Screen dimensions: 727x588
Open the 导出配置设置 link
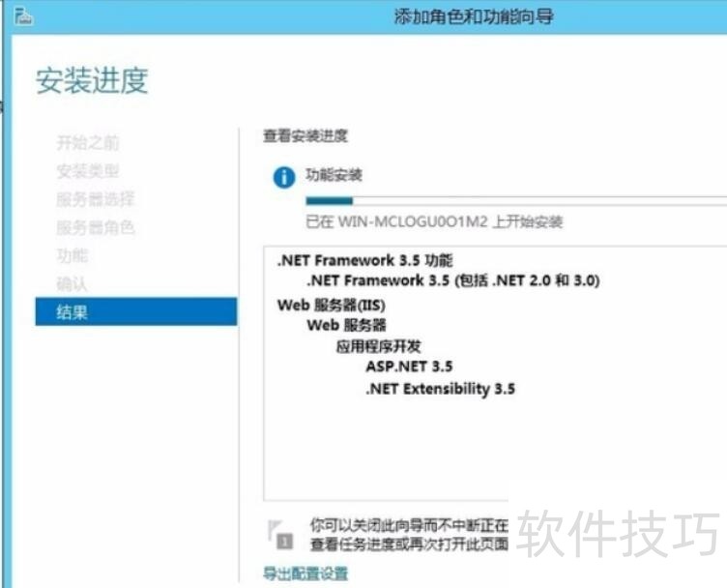click(x=305, y=573)
